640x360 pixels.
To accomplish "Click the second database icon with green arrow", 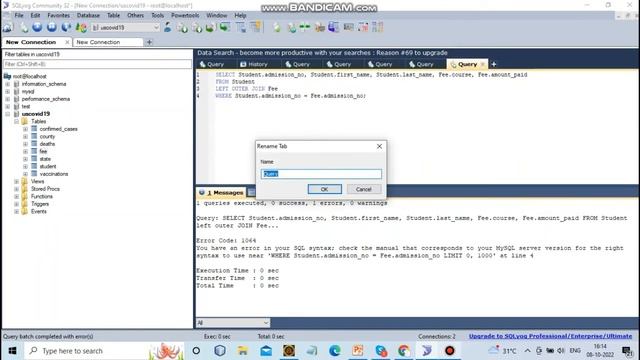I will 197,27.
